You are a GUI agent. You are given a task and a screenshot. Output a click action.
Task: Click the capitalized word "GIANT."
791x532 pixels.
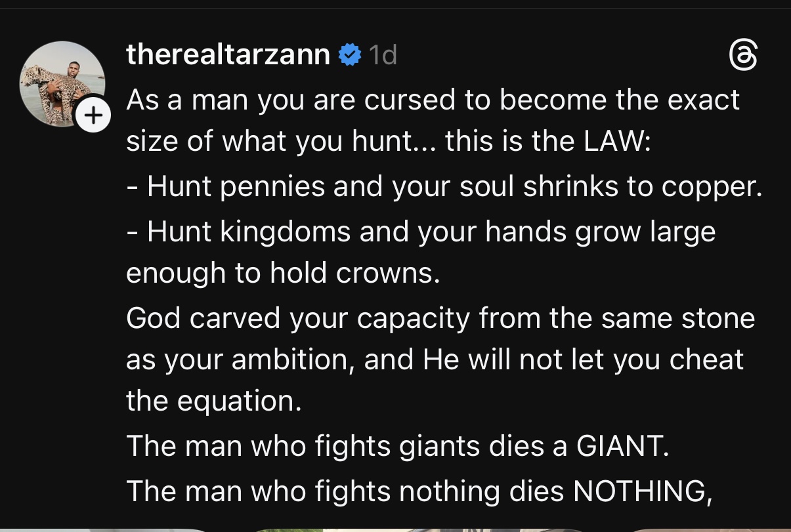(x=622, y=446)
